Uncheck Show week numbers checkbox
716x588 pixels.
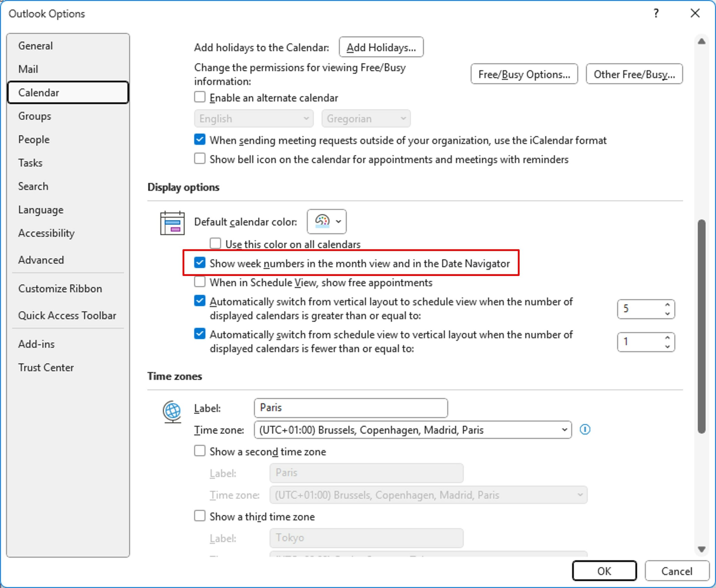200,263
